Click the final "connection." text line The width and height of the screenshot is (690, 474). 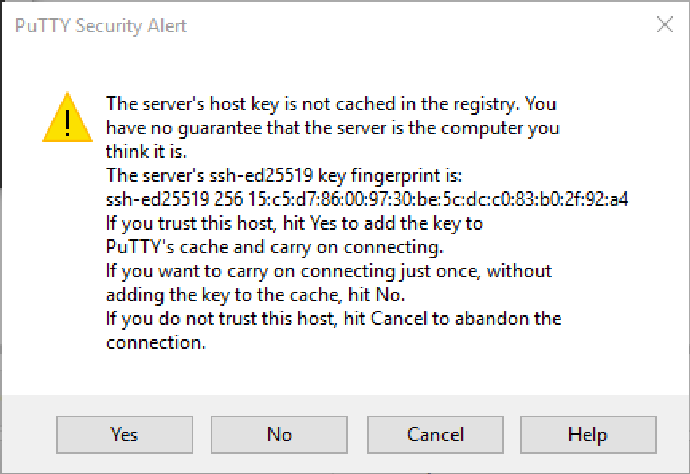click(155, 343)
